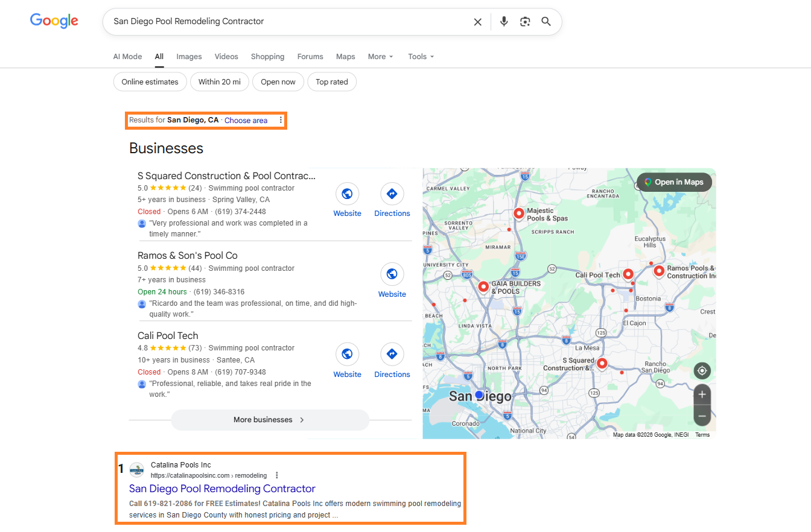Toggle the Open now filter chip
The image size is (811, 532).
pos(278,82)
